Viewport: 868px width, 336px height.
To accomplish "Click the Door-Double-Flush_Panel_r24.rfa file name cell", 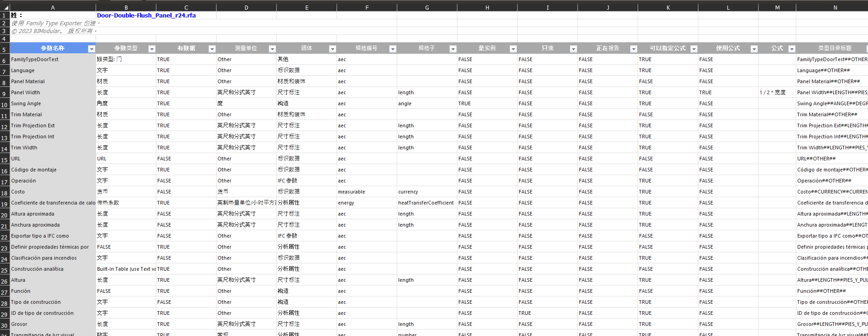I will (x=146, y=15).
